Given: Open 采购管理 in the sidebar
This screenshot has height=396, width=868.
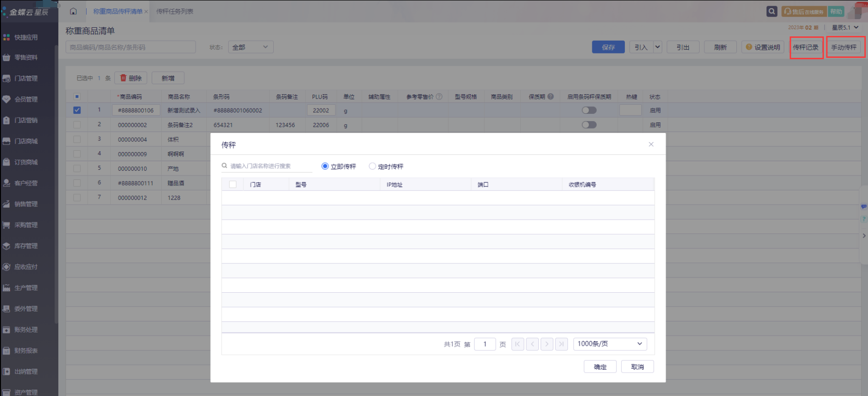Looking at the screenshot, I should pyautogui.click(x=26, y=225).
